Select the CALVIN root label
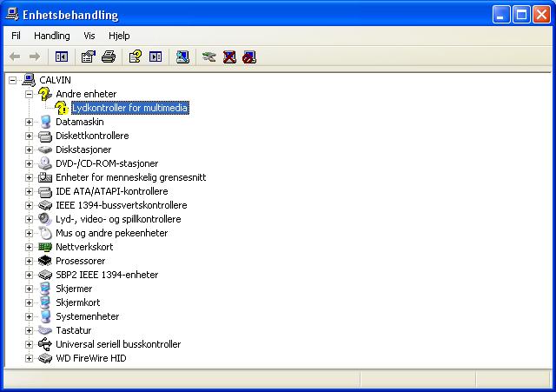The height and width of the screenshot is (392, 556). pos(56,80)
